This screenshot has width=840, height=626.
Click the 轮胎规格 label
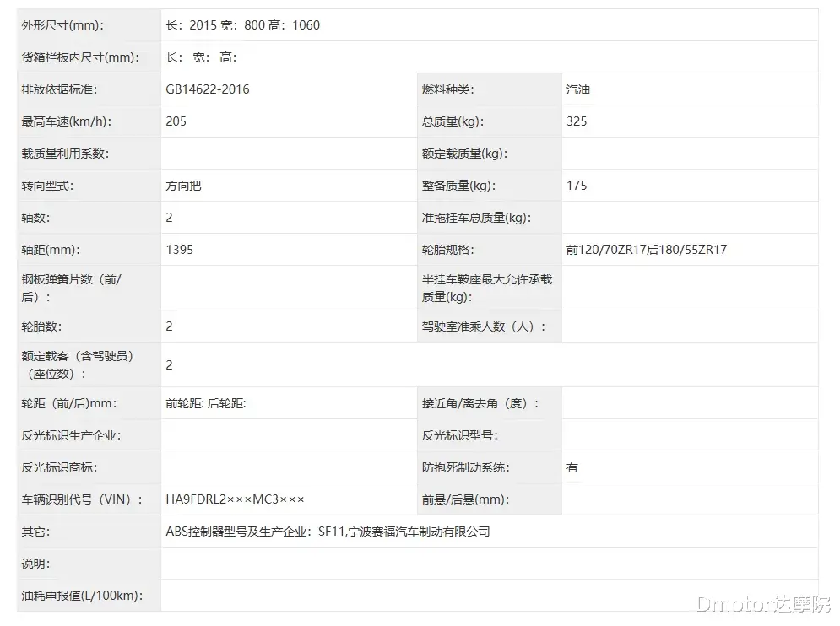pyautogui.click(x=447, y=250)
